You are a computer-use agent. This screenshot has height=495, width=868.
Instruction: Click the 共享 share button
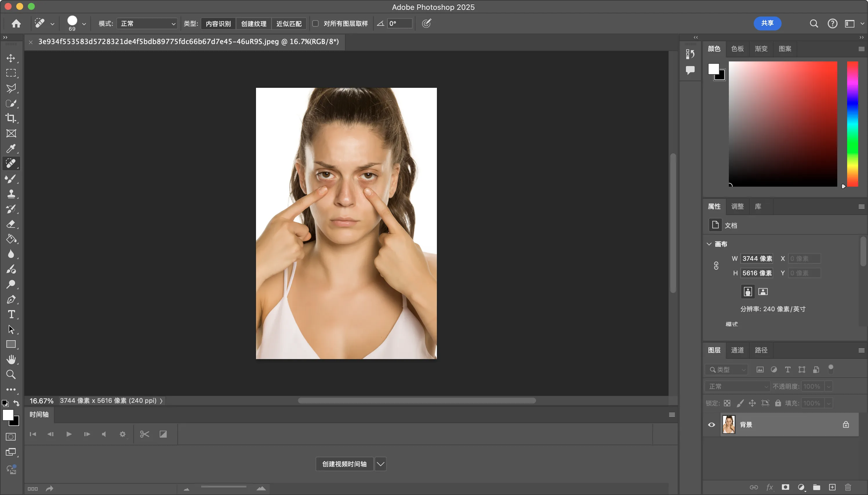coord(767,23)
